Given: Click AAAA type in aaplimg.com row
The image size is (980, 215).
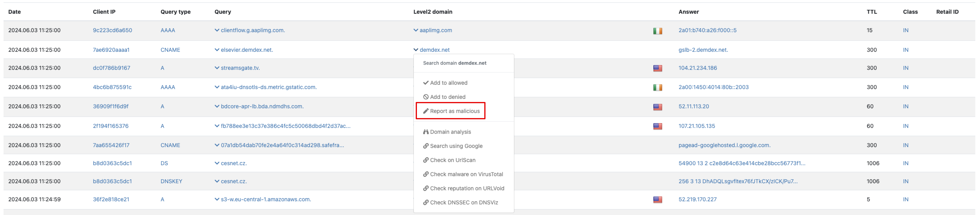Looking at the screenshot, I should point(168,30).
